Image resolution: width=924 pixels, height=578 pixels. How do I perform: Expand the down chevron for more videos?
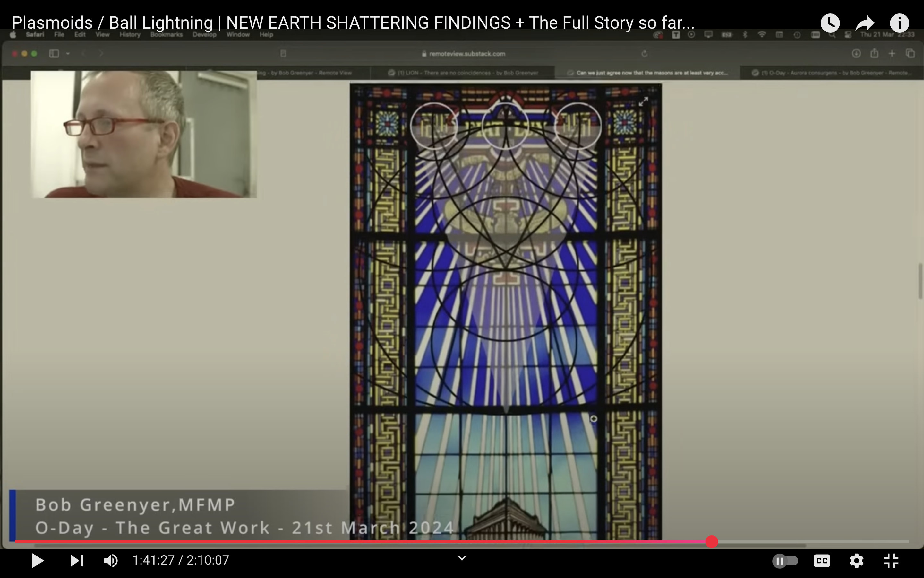click(x=462, y=558)
